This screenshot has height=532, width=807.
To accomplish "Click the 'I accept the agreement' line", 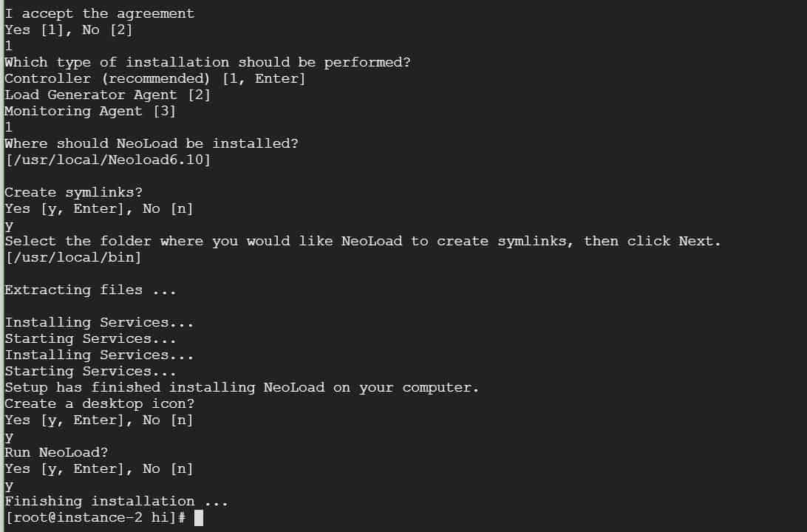I will click(100, 13).
